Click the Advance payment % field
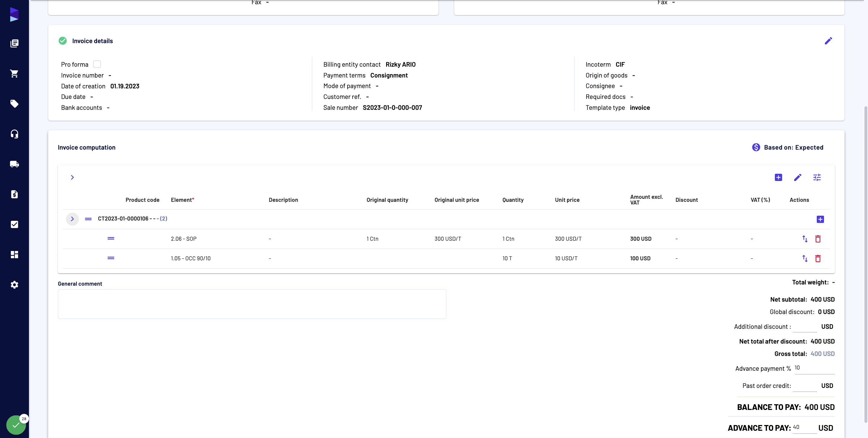 814,368
